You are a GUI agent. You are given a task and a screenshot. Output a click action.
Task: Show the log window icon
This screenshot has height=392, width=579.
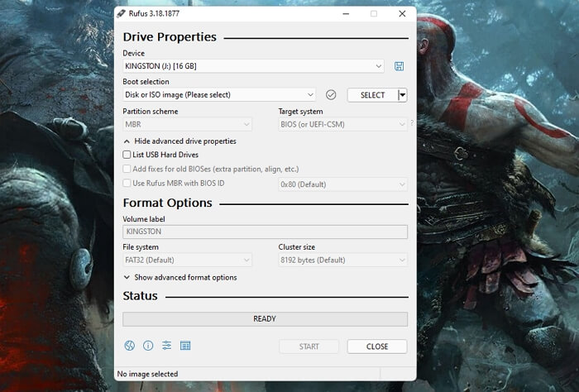[185, 346]
